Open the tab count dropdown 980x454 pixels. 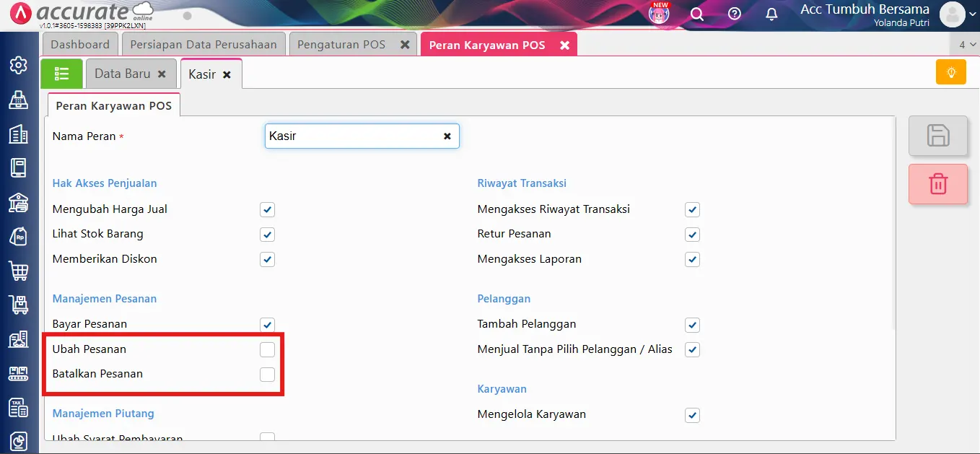[x=965, y=45]
